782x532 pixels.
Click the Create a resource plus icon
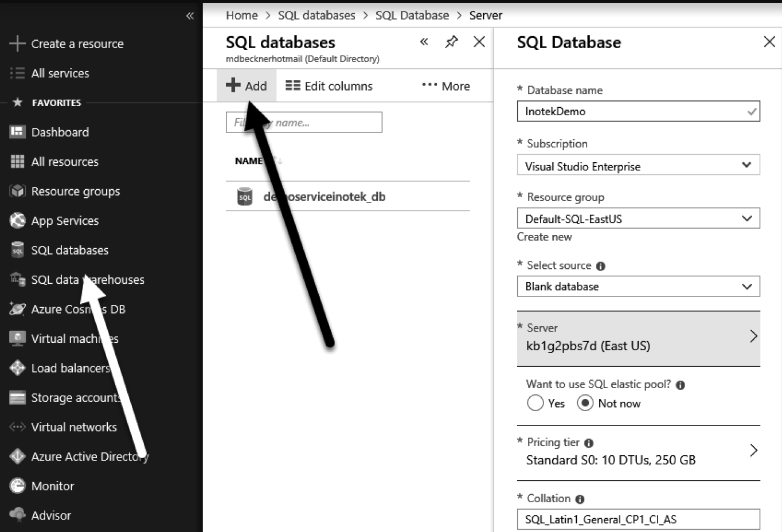click(x=17, y=44)
